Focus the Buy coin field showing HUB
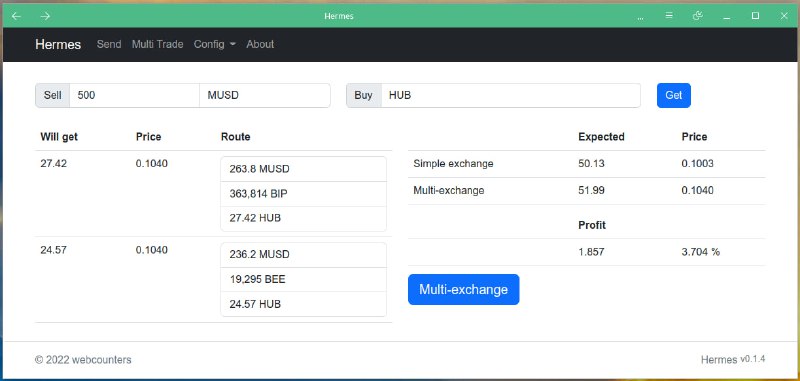800x381 pixels. click(x=511, y=95)
